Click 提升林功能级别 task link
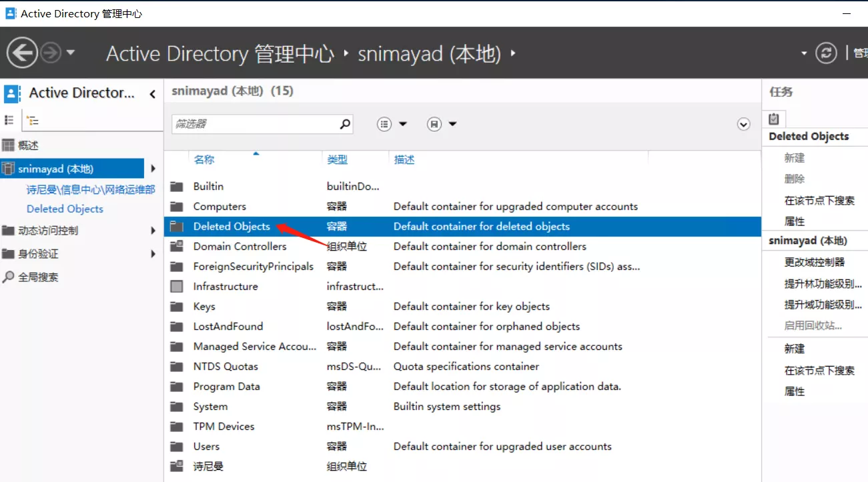 (x=823, y=283)
